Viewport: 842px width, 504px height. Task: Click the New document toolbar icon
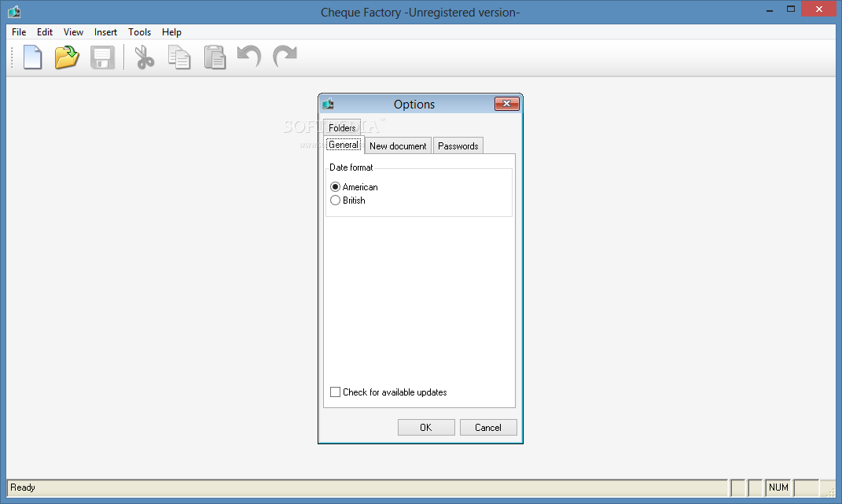(32, 57)
